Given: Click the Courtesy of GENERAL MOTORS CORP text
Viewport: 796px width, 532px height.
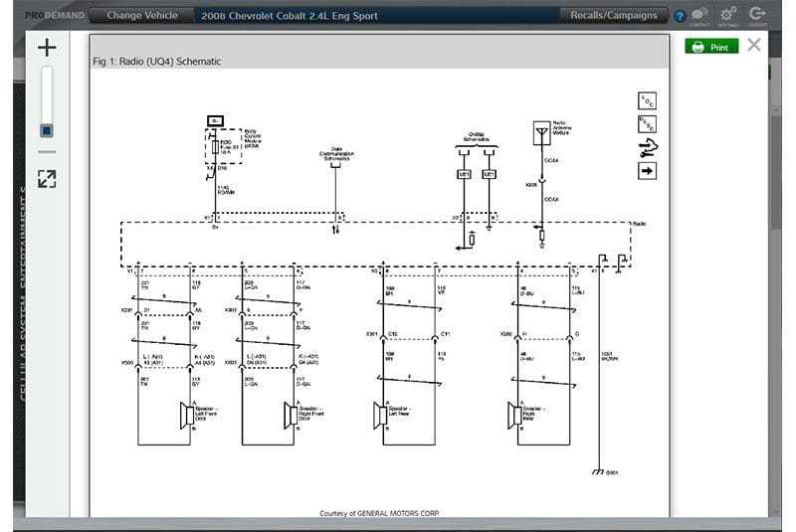Looking at the screenshot, I should (x=379, y=513).
